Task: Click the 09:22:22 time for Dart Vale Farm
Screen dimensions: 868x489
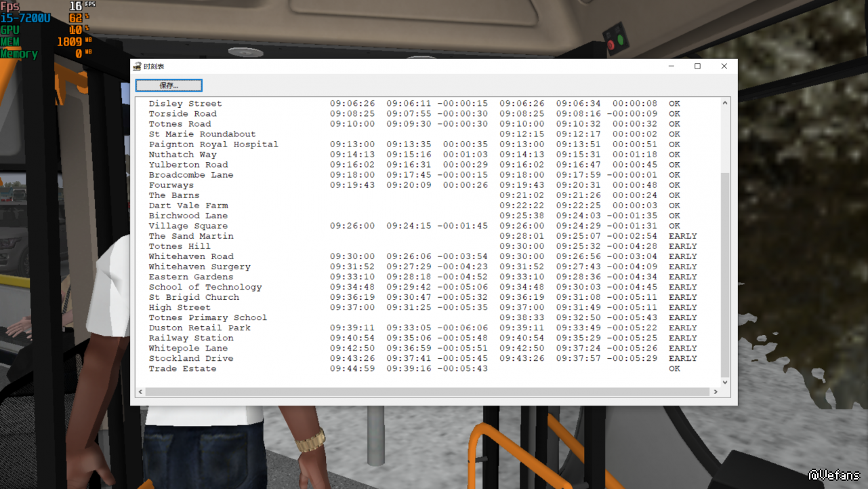Action: pyautogui.click(x=522, y=206)
